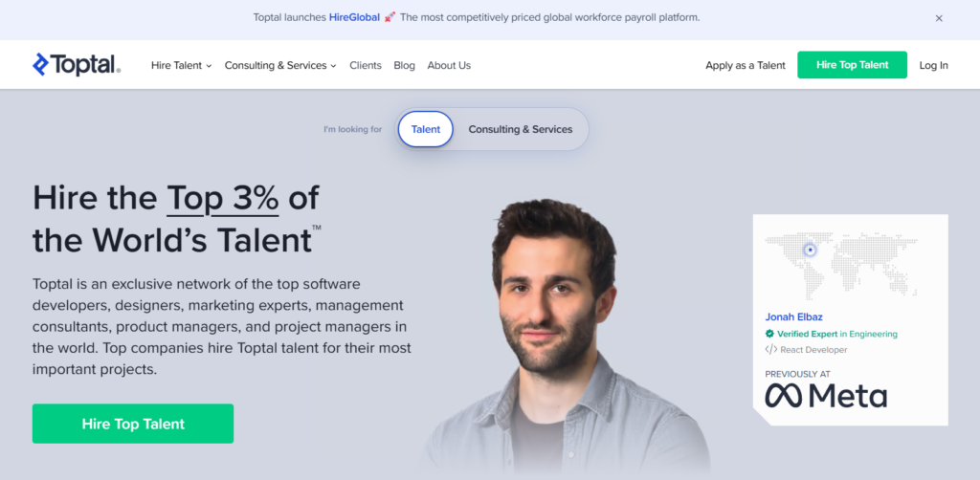Click the Toptal logo in the header
Viewport: 980px width, 480px height.
pyautogui.click(x=77, y=65)
